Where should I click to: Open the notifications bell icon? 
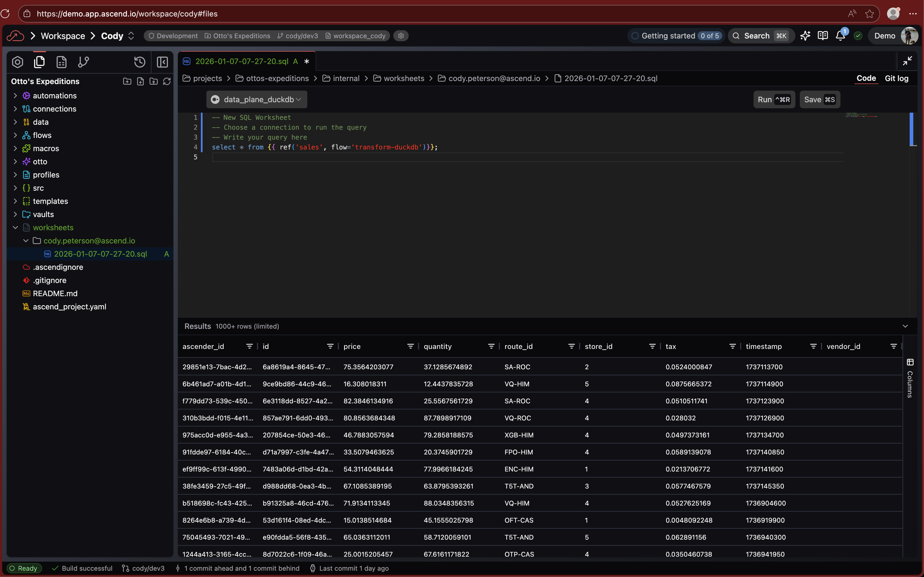pyautogui.click(x=840, y=36)
